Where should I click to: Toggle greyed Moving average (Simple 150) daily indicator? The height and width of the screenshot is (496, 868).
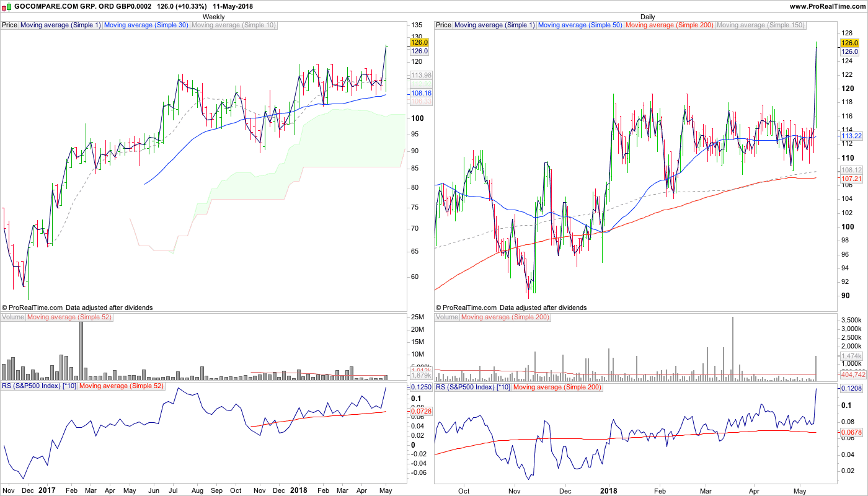point(761,25)
